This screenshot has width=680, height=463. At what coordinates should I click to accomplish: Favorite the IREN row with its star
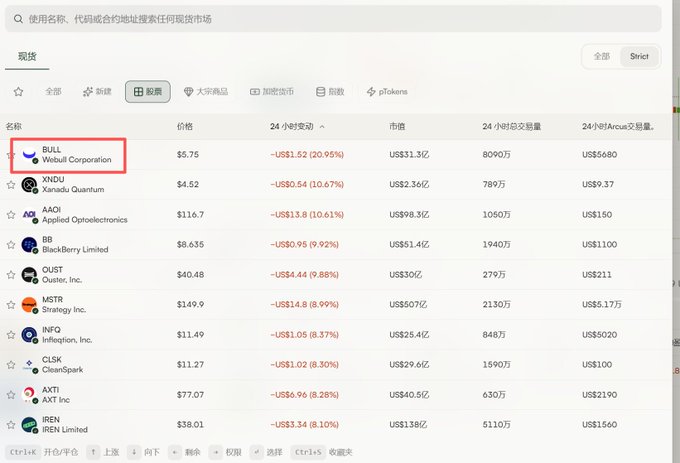pos(11,425)
